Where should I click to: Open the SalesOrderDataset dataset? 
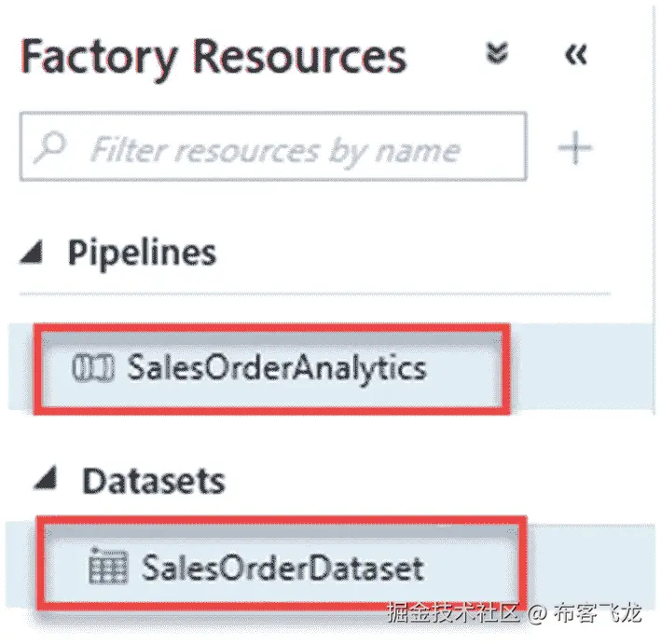click(x=282, y=568)
